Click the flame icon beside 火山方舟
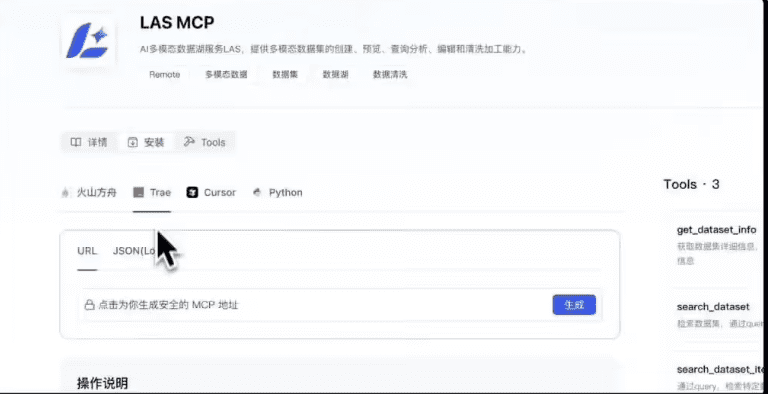 66,193
